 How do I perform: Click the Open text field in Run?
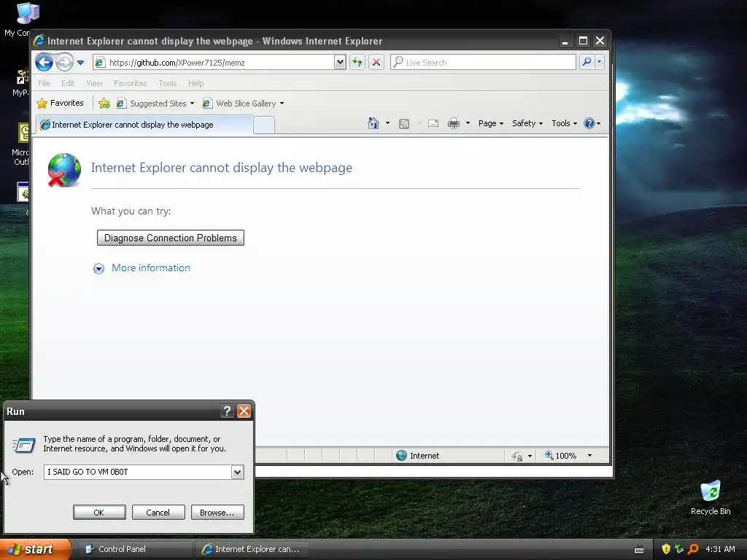[138, 472]
